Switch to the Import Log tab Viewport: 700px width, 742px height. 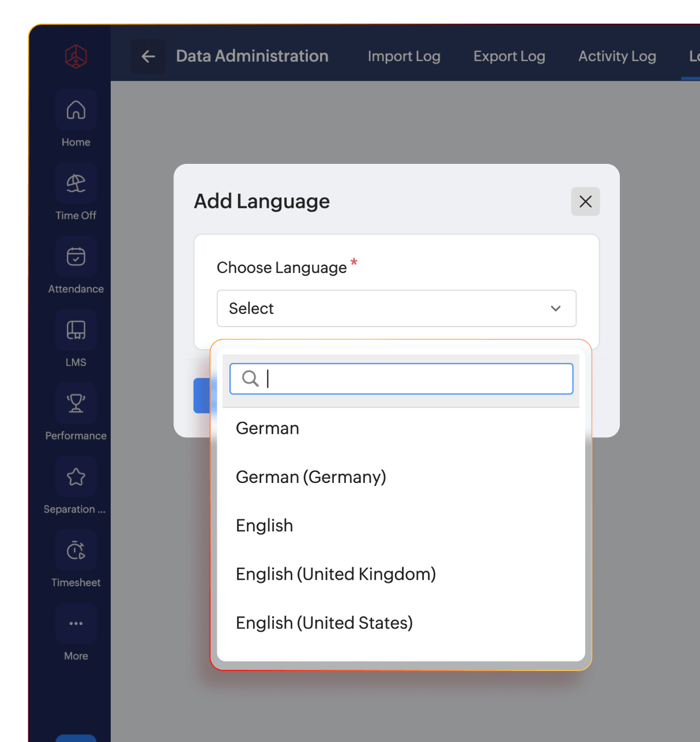[404, 56]
